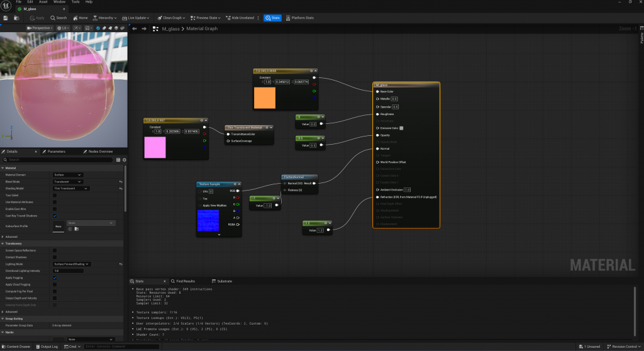Collapse the Translucency section
The image size is (644, 351).
[x=3, y=243]
